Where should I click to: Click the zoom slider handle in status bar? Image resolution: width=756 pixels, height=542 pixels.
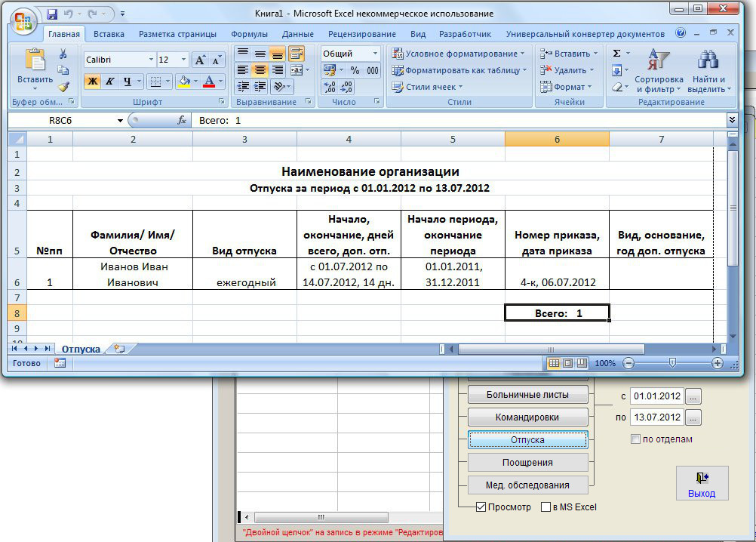tap(671, 363)
